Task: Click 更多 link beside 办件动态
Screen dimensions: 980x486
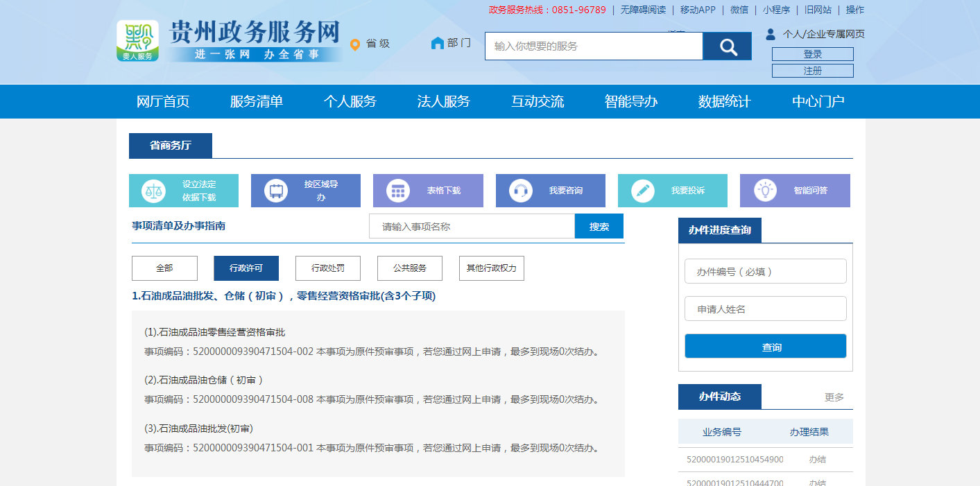Action: click(x=834, y=397)
